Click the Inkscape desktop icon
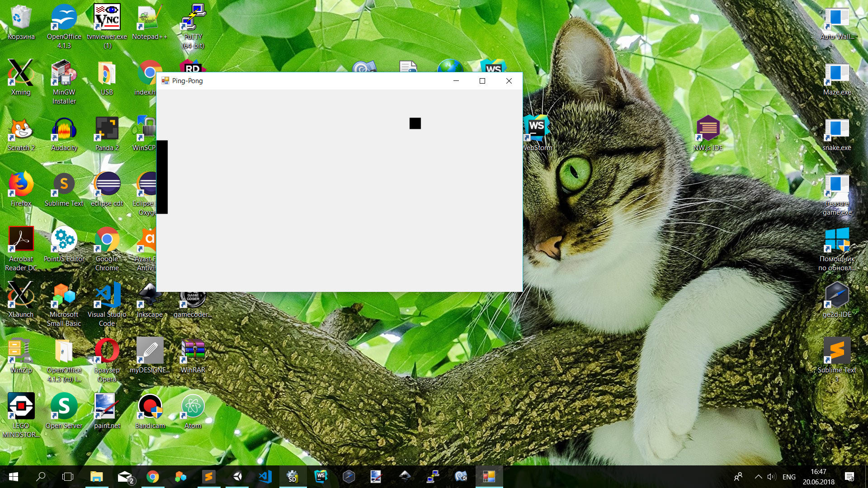 150,298
